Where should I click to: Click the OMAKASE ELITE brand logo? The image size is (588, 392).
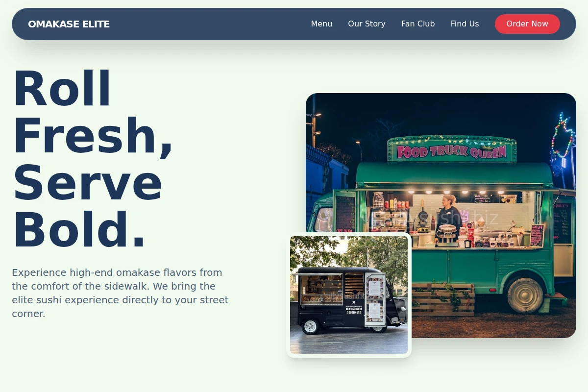(x=69, y=24)
